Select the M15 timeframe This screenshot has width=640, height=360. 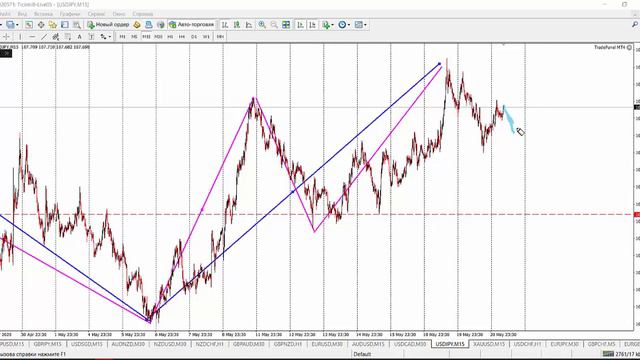[146, 37]
